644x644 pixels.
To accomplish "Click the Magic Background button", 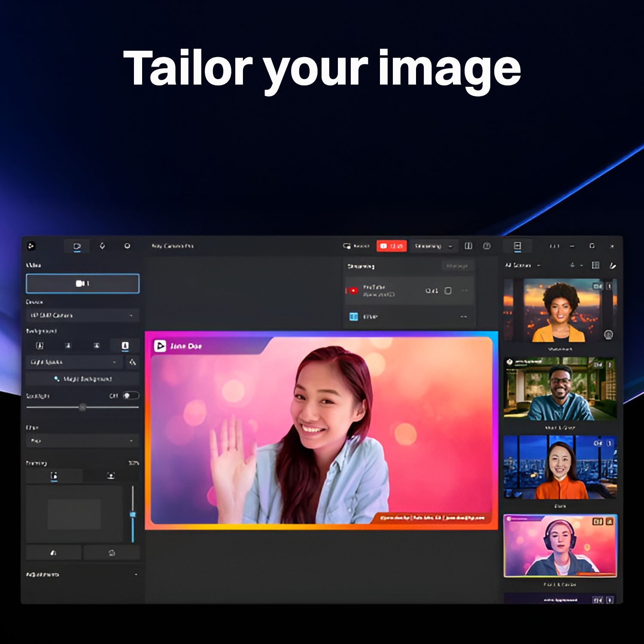I will (x=82, y=379).
